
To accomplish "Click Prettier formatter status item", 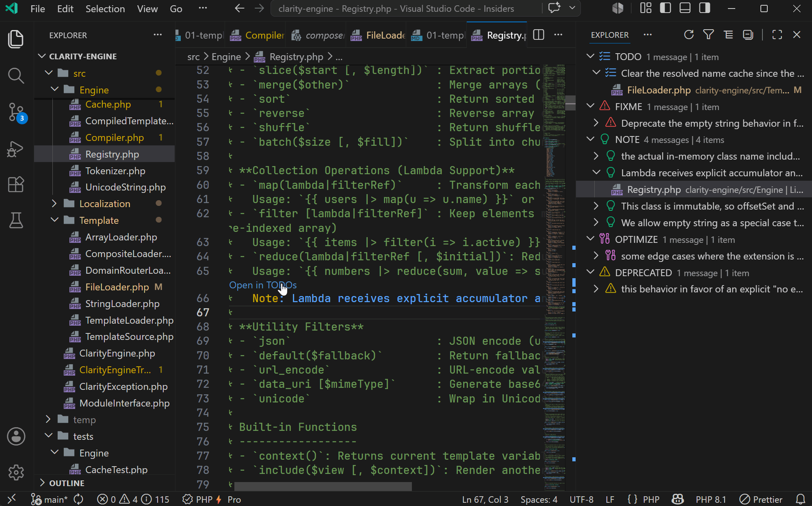I will point(761,499).
